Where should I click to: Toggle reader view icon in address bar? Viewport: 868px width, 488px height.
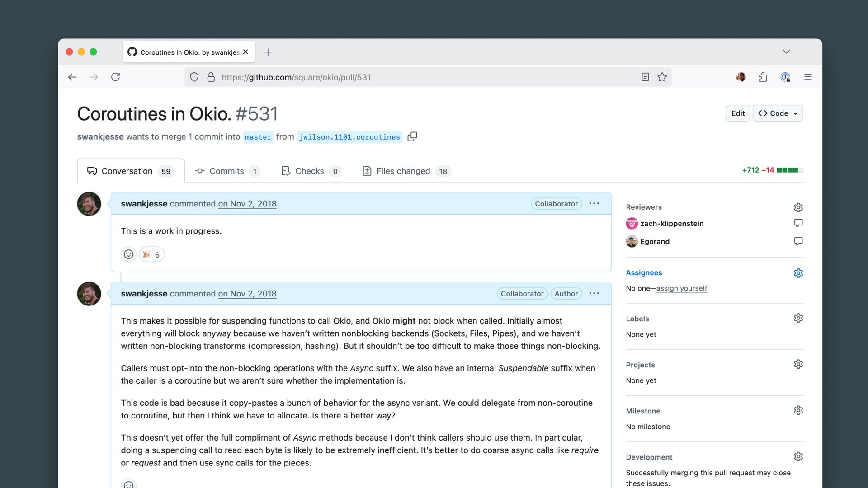(x=645, y=77)
